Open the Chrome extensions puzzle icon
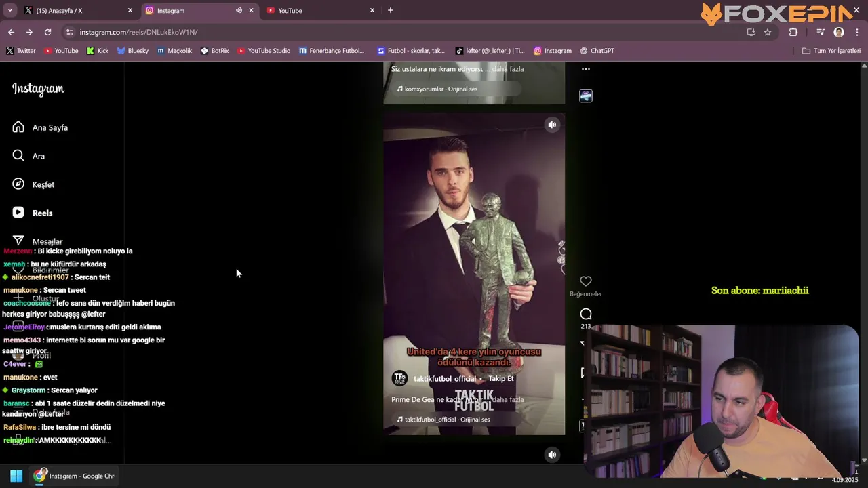Screen dimensions: 868x488 793,32
